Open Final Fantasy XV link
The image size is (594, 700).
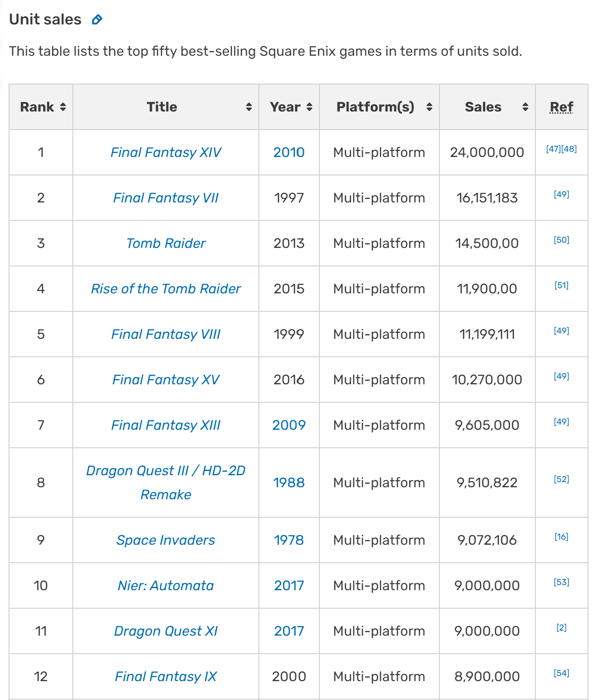(x=166, y=380)
